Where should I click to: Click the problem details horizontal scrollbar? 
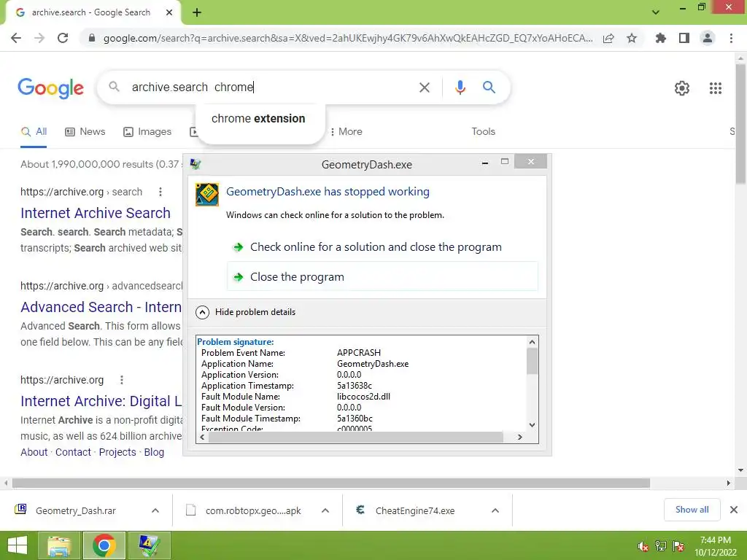coord(355,437)
